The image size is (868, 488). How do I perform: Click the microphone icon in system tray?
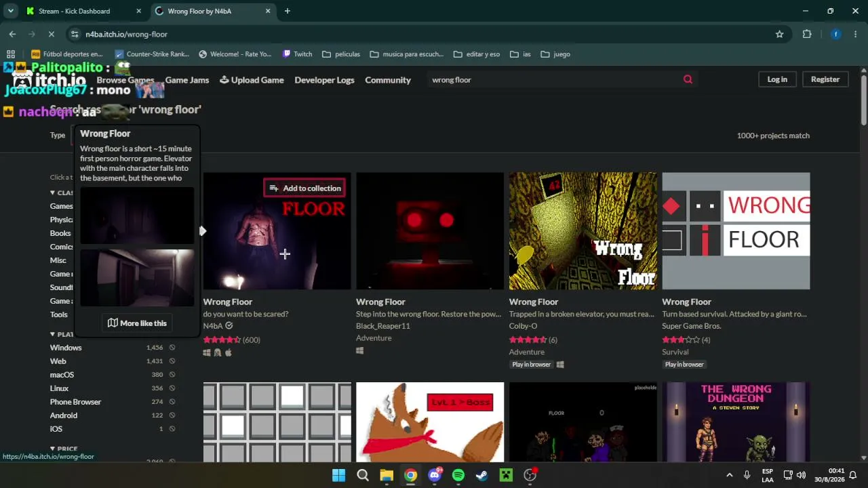747,475
